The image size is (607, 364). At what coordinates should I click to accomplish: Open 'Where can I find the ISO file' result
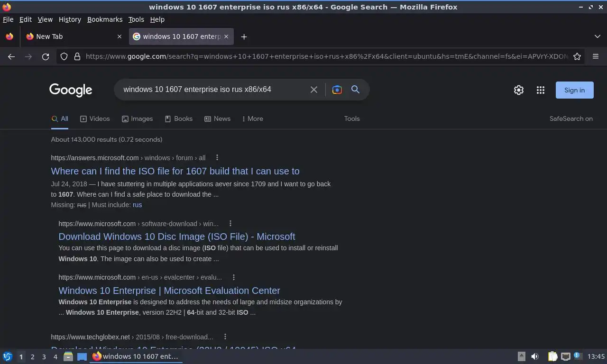click(x=175, y=171)
